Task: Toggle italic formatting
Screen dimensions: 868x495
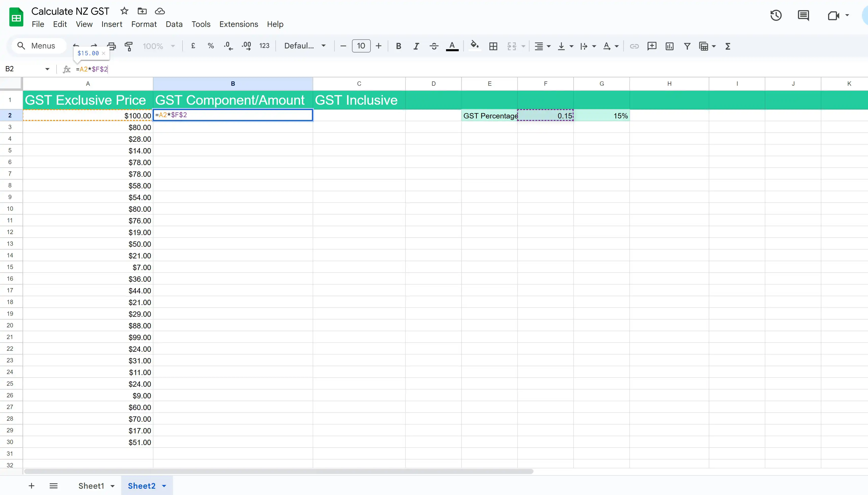Action: [x=416, y=46]
